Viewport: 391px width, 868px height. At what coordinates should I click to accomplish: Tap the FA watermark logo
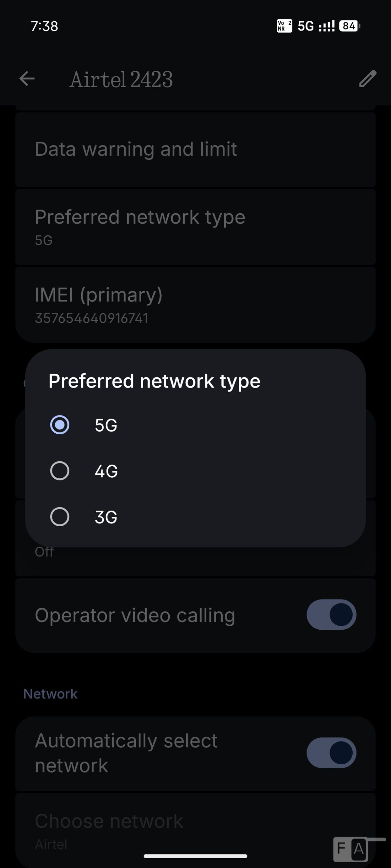click(x=351, y=849)
